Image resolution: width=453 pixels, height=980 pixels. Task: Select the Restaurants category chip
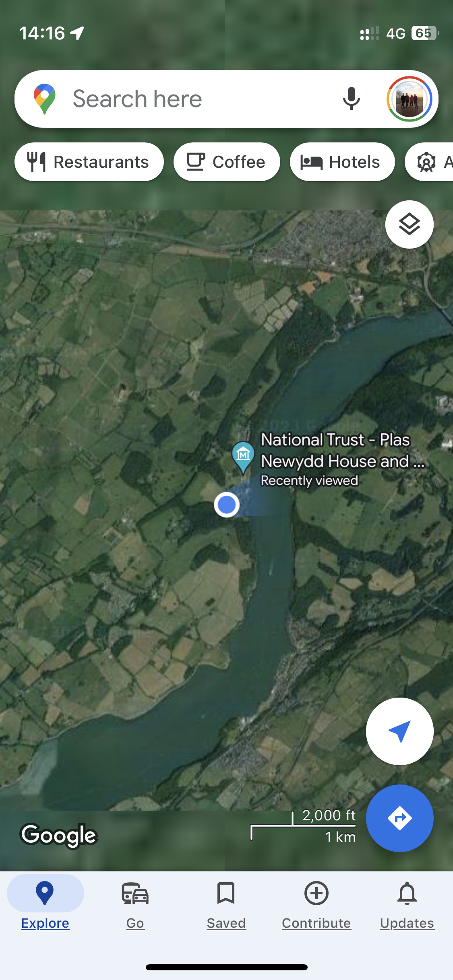[x=89, y=162]
